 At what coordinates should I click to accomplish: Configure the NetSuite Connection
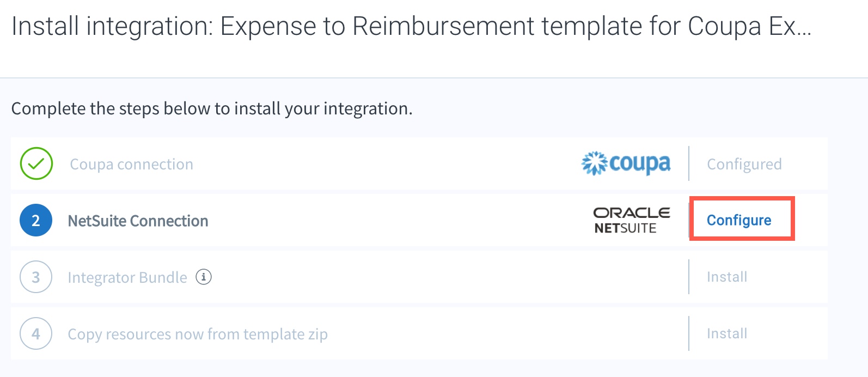point(739,220)
